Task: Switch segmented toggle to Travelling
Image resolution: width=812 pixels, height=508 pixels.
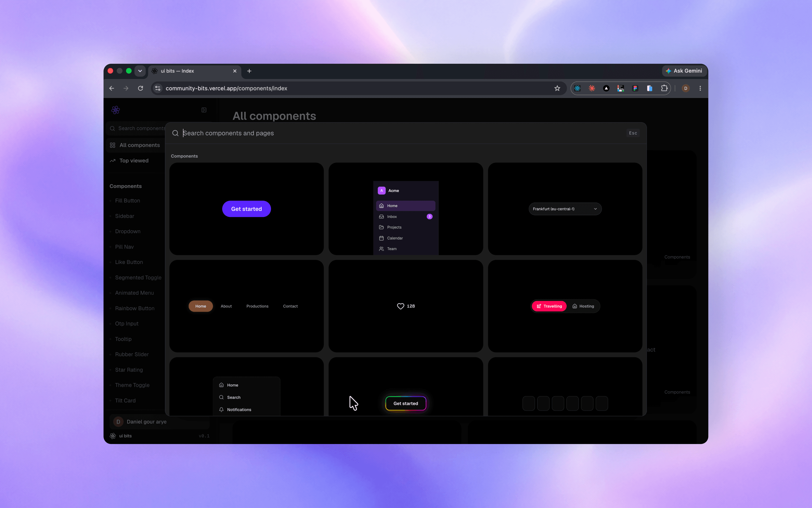Action: (549, 306)
